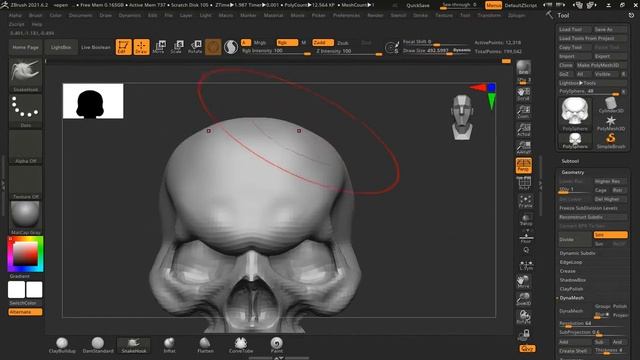
Task: Click the Divide button
Action: coord(575,239)
